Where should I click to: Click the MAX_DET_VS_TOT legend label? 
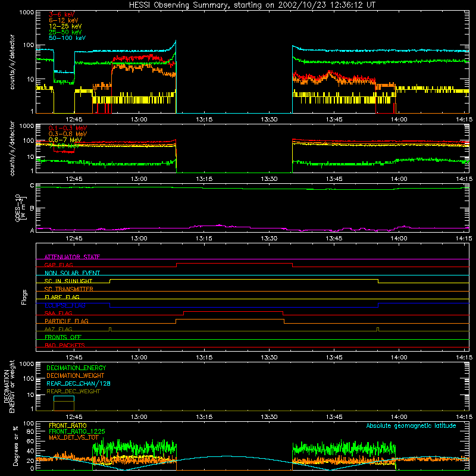coord(73,437)
